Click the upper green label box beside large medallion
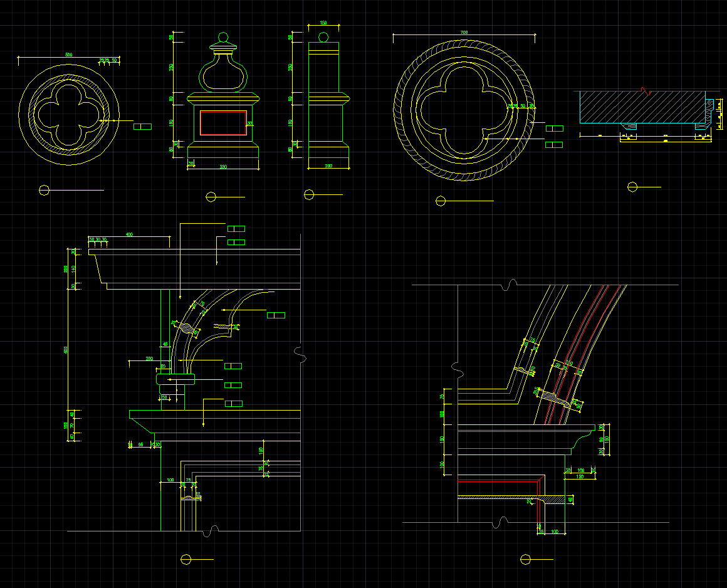 pyautogui.click(x=553, y=129)
